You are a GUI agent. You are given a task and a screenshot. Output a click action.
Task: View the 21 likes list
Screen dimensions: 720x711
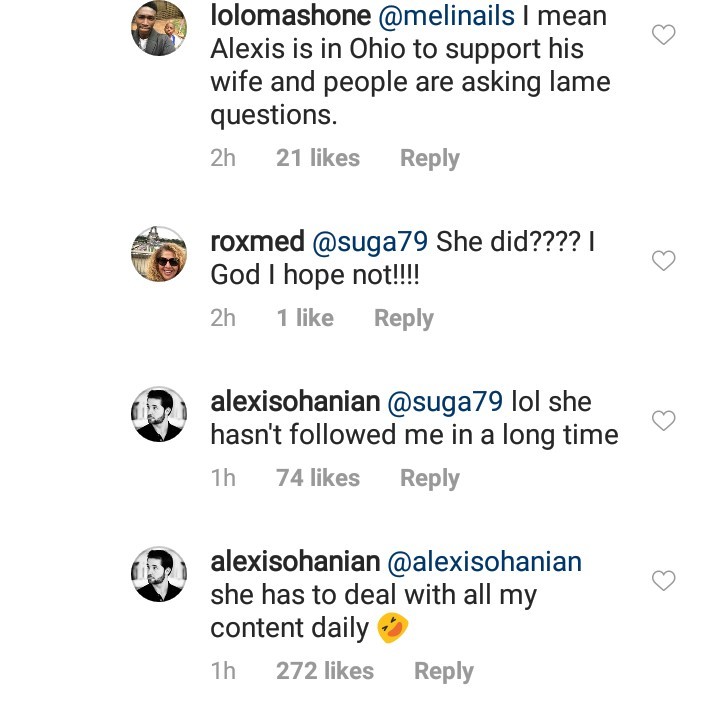[x=317, y=158]
